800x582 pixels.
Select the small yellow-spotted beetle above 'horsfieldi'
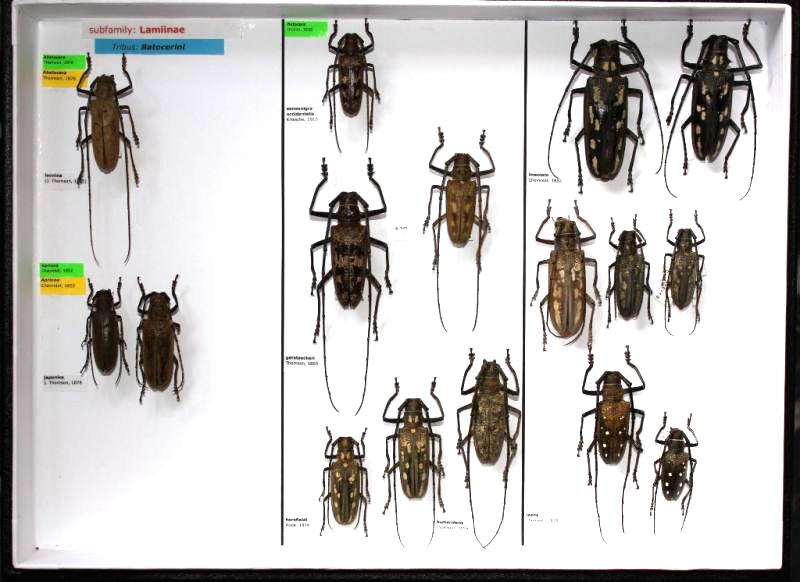[343, 480]
